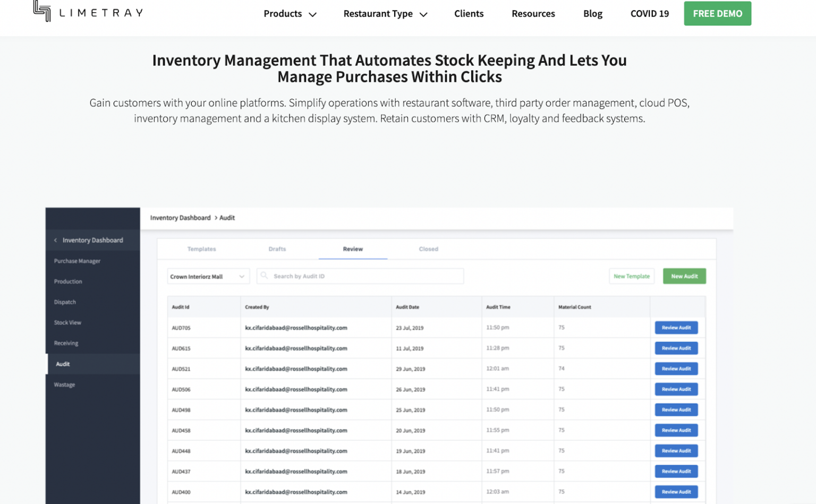
Task: Open the Crown Interiorz Mall outlet selector
Action: pyautogui.click(x=208, y=277)
